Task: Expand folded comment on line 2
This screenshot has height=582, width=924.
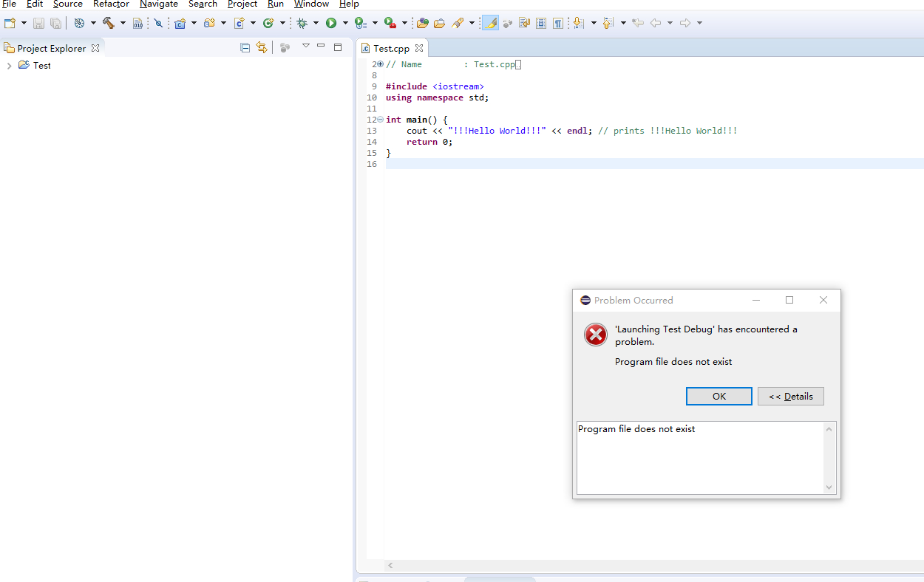Action: (x=380, y=64)
